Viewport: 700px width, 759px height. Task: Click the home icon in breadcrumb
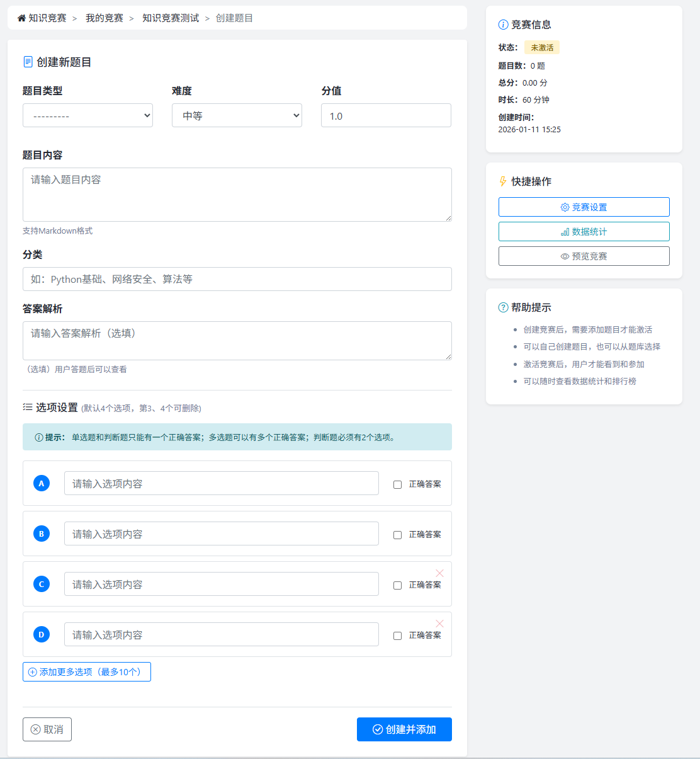pyautogui.click(x=21, y=18)
